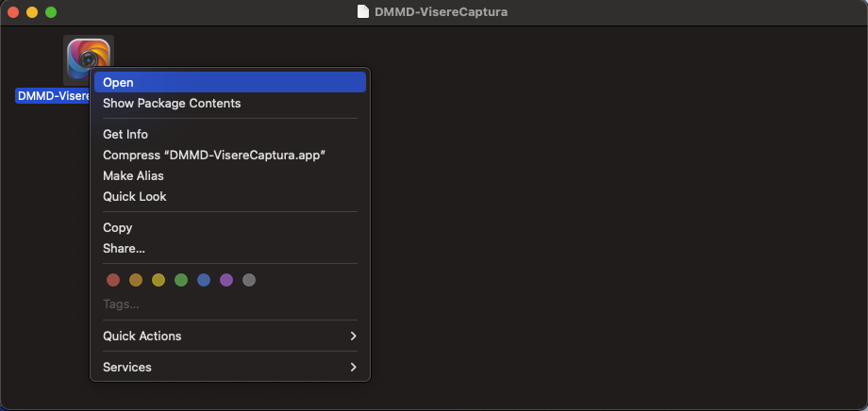Select the gray tag color dot
This screenshot has width=868, height=411.
249,280
